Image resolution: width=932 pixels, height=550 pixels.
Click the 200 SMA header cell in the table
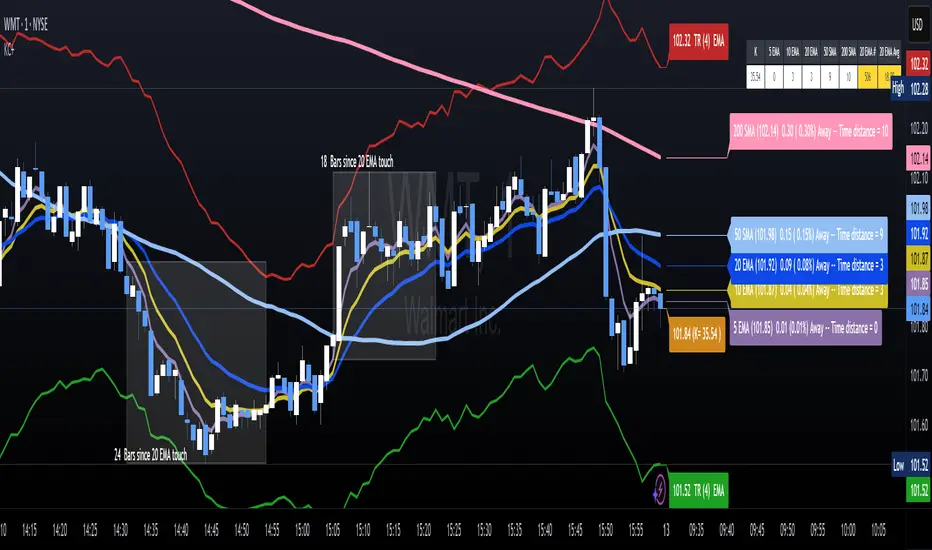coord(848,52)
